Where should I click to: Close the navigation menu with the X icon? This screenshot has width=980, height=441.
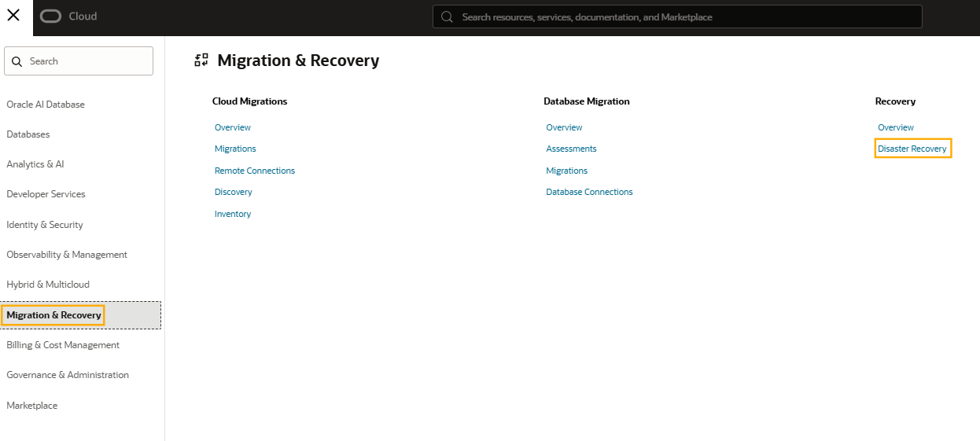[13, 16]
